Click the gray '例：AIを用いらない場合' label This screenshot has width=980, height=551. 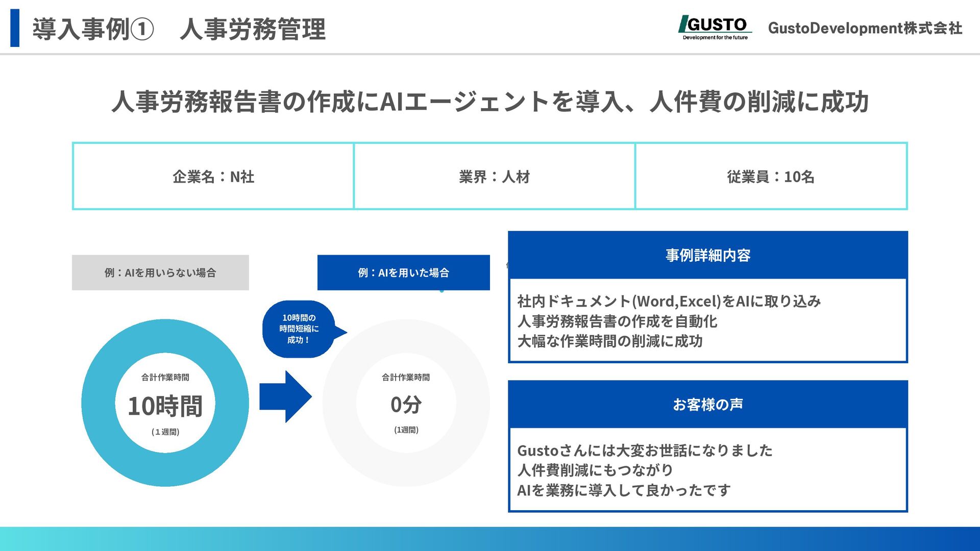160,272
